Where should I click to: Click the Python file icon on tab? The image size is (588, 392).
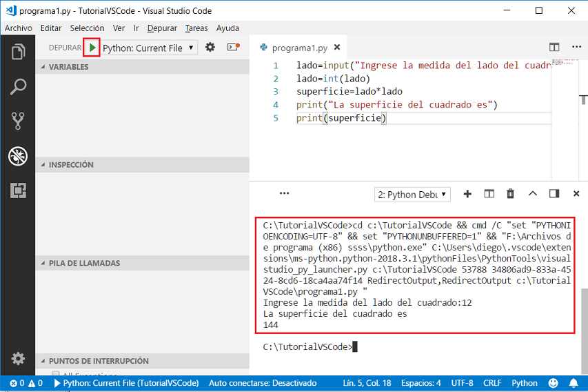pyautogui.click(x=263, y=48)
